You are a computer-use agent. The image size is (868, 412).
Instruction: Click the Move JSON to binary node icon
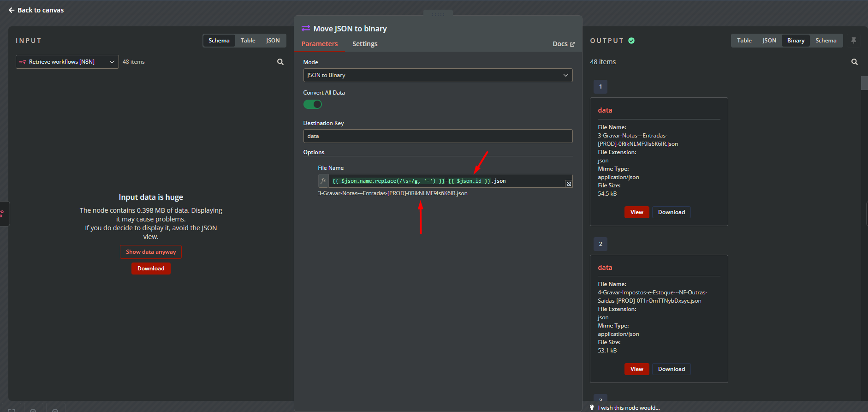click(306, 29)
